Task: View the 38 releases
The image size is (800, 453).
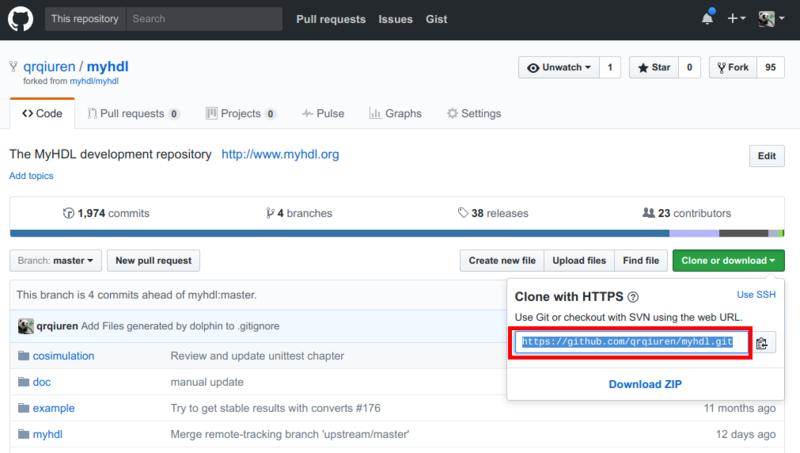Action: (493, 213)
